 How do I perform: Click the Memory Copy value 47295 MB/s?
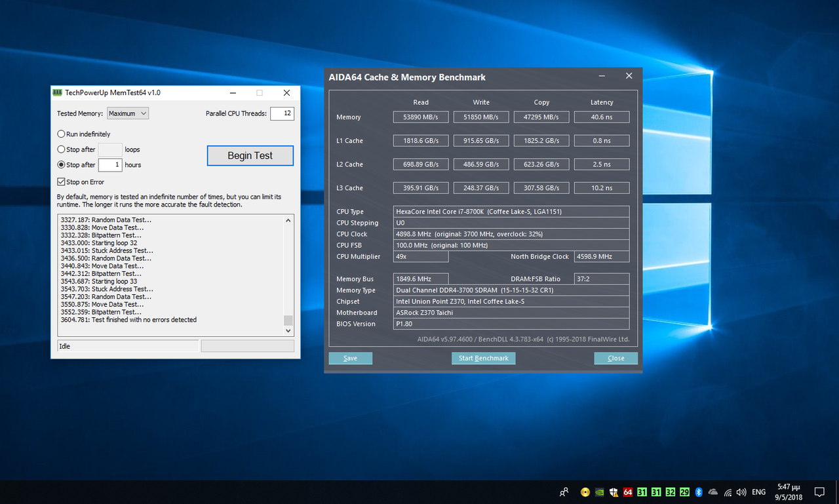pos(541,117)
